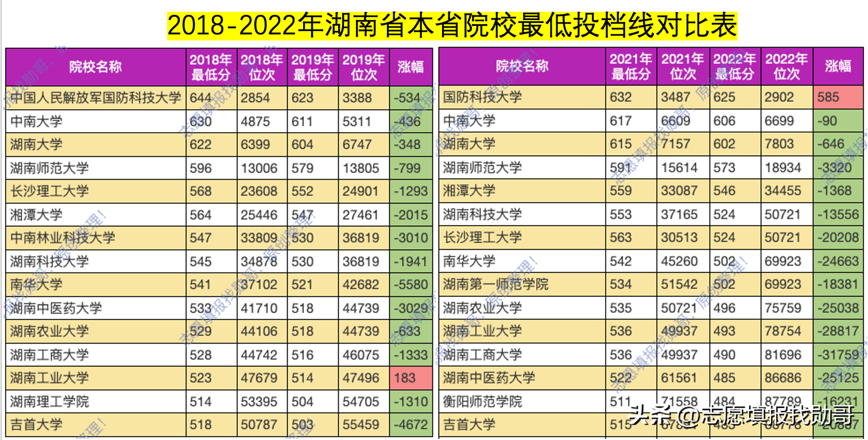868x440 pixels.
Task: Click the rank value 5311
Action: click(x=358, y=122)
